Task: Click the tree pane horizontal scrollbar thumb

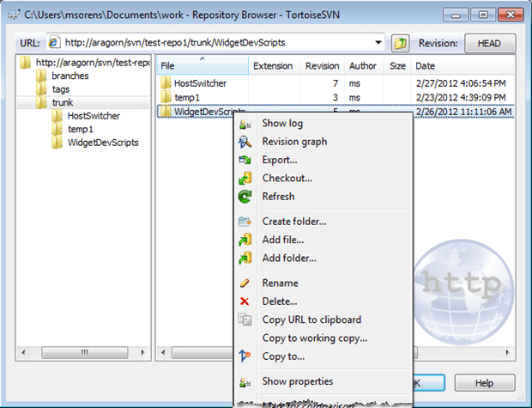Action: [x=84, y=353]
